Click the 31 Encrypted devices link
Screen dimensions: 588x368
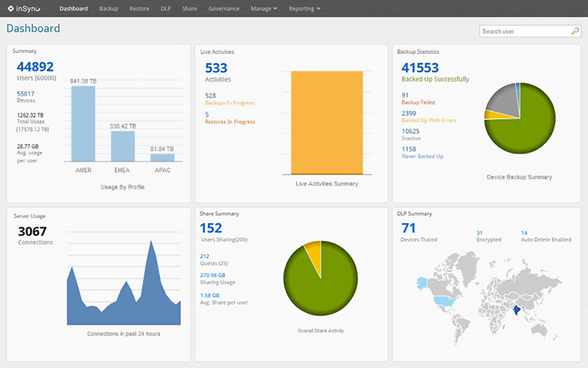479,233
